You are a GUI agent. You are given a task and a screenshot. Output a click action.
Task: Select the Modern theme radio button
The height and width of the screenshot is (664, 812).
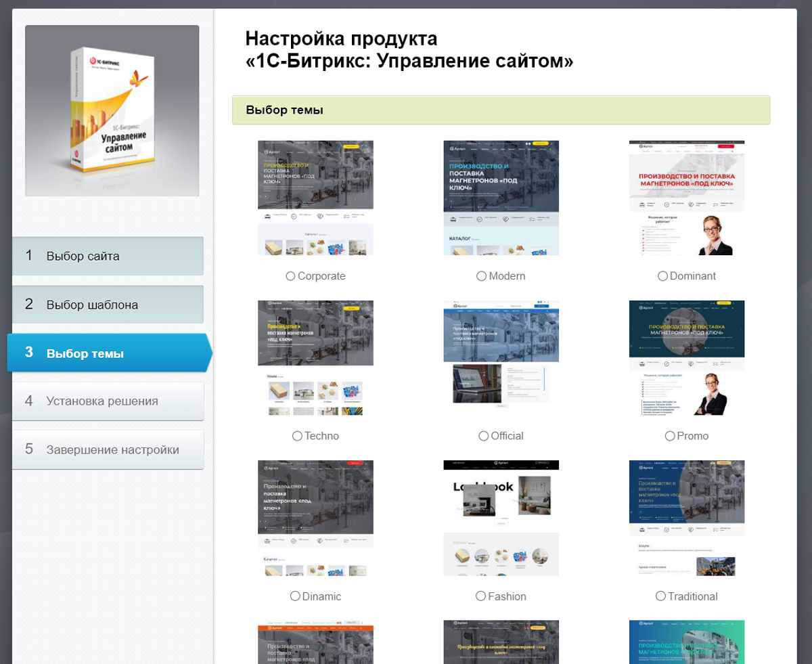point(481,276)
